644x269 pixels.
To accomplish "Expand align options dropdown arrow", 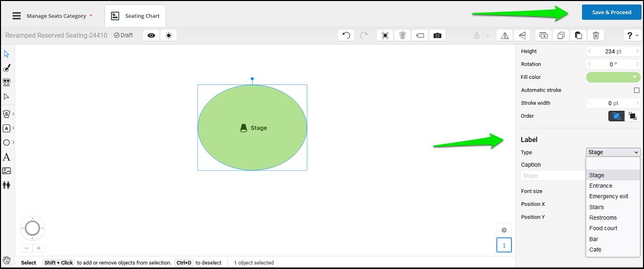I will pyautogui.click(x=488, y=35).
